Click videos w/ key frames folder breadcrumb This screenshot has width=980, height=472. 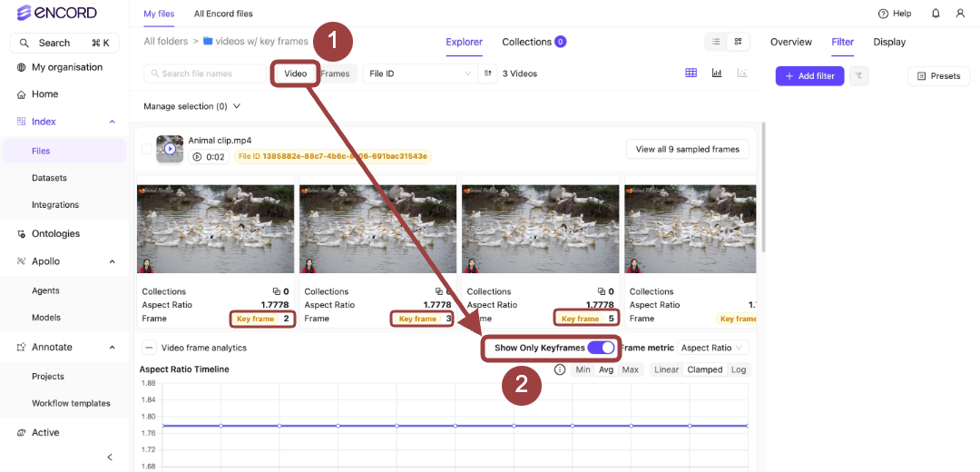tap(256, 41)
